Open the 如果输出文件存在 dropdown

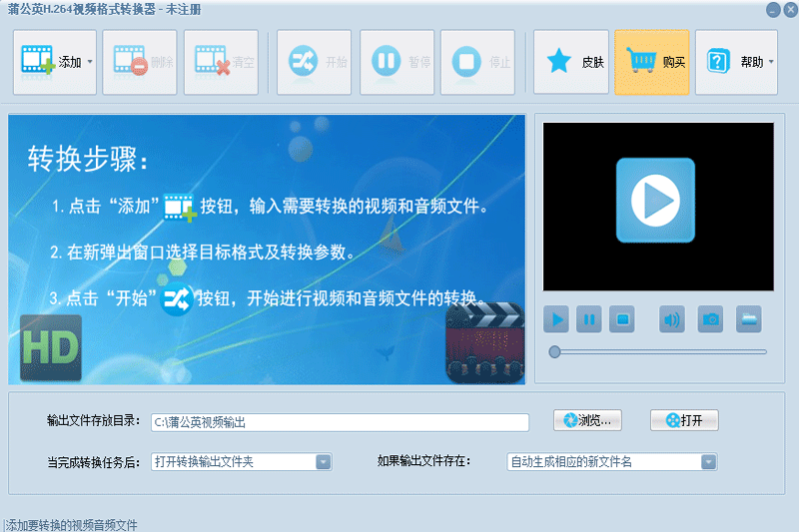pyautogui.click(x=709, y=462)
